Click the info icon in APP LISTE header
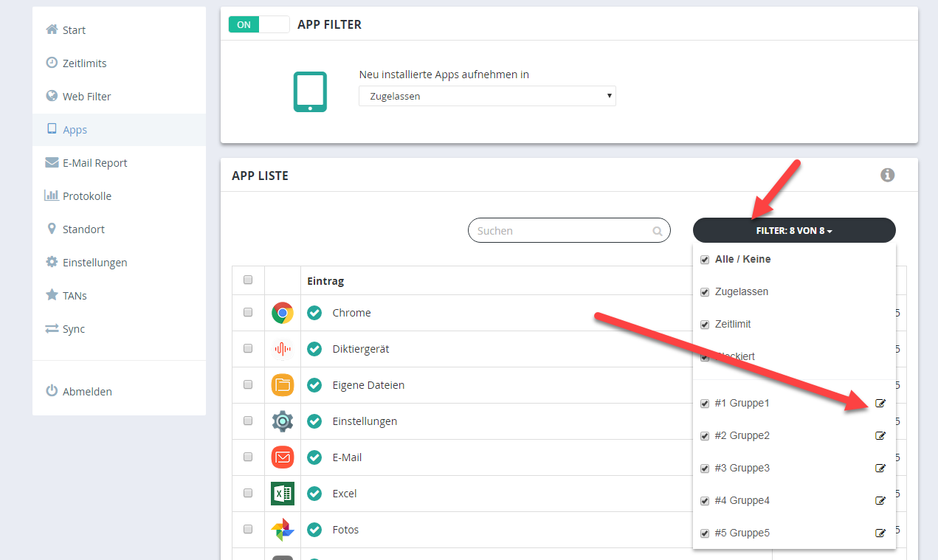 click(888, 175)
